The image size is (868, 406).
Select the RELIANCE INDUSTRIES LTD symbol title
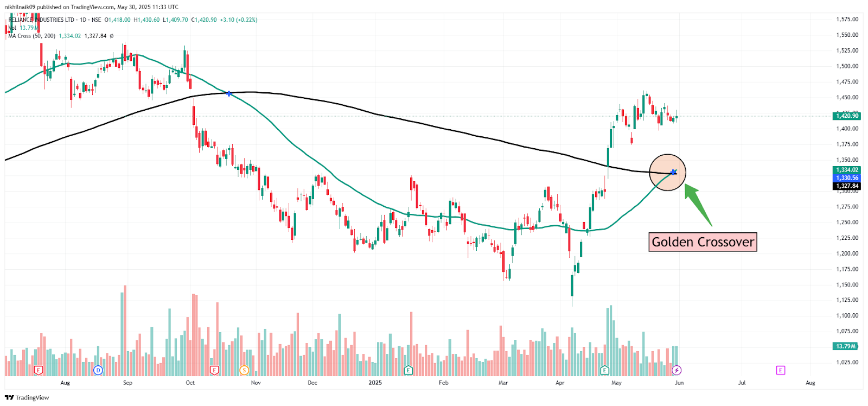coord(41,20)
